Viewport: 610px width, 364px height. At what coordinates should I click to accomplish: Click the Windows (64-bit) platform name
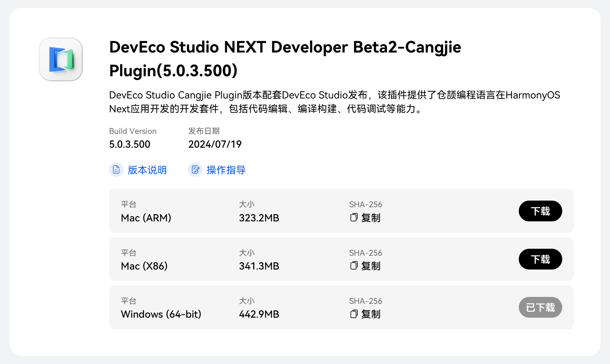tap(161, 314)
